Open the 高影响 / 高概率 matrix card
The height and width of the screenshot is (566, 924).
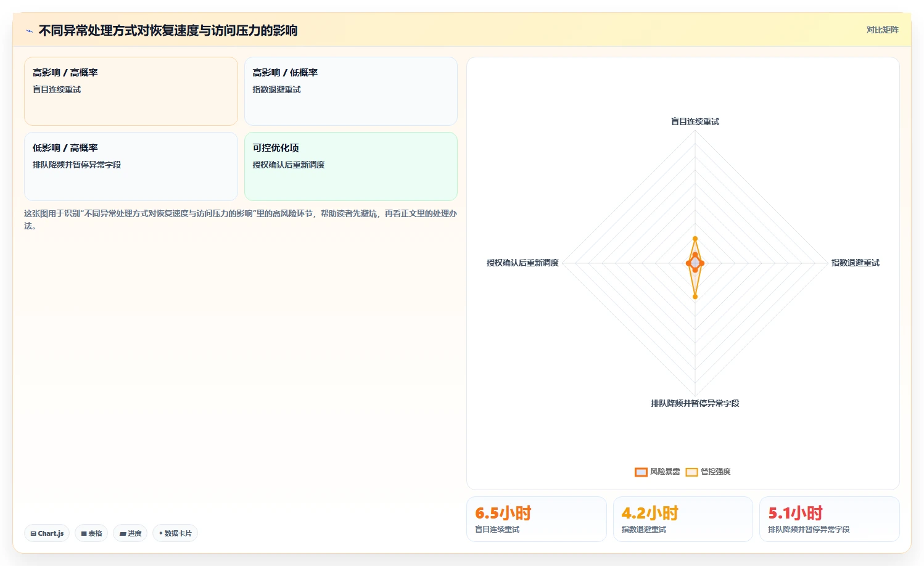tap(131, 91)
